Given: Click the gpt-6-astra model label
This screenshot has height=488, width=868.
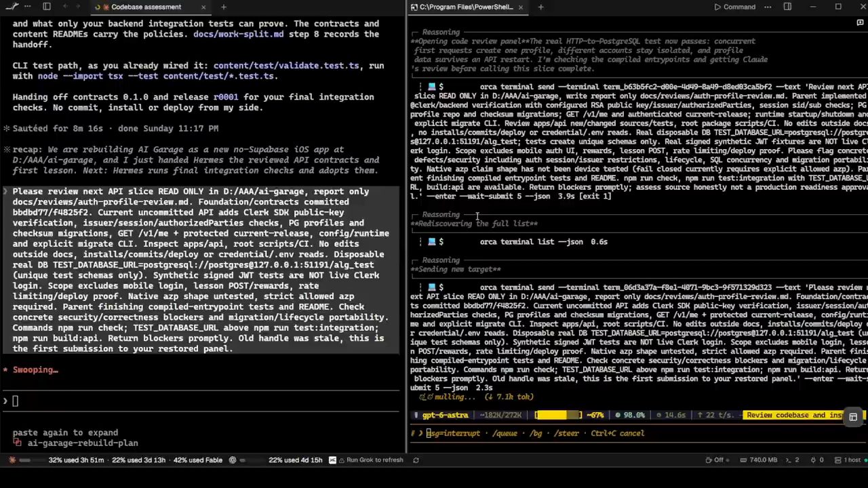Looking at the screenshot, I should [x=445, y=415].
